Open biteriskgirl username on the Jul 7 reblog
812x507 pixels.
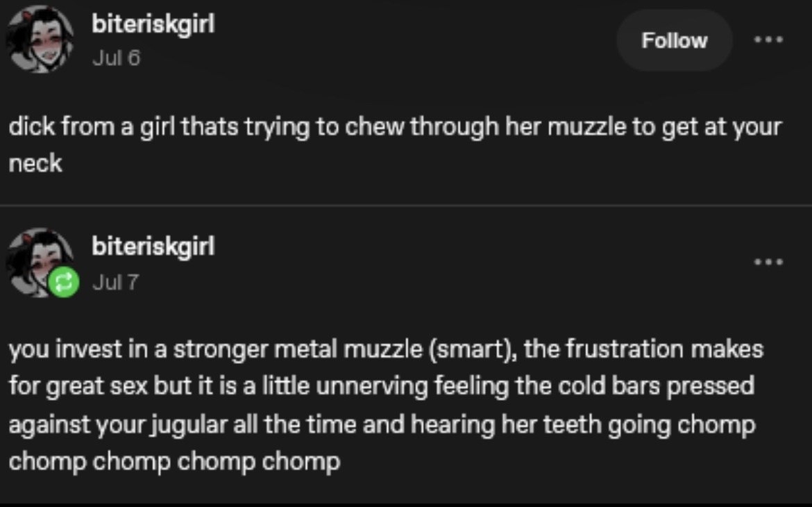coord(153,246)
